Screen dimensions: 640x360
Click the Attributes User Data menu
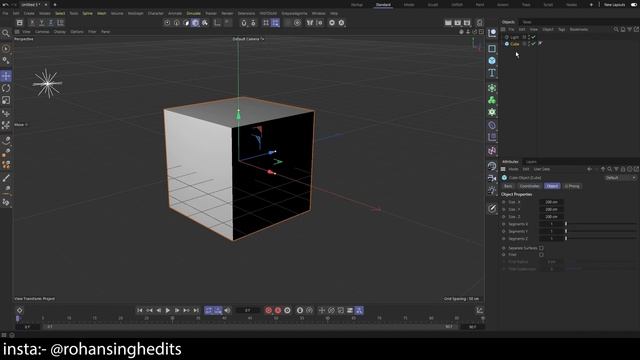coord(542,169)
